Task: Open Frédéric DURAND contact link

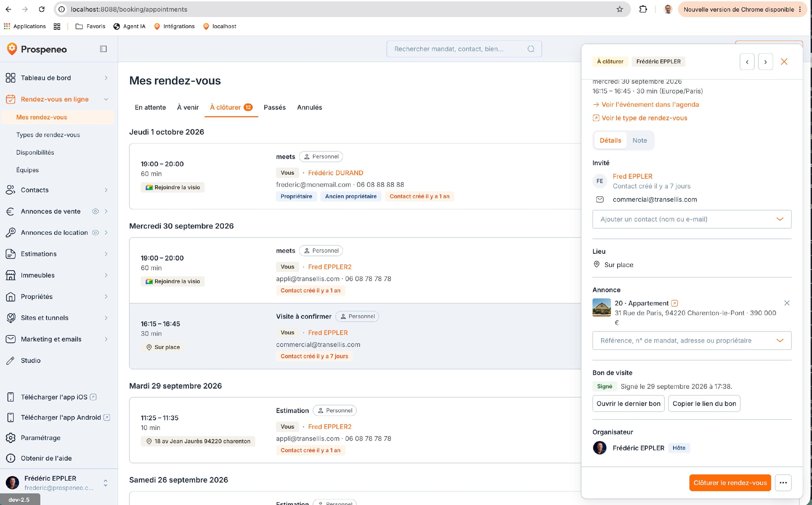Action: [x=336, y=173]
